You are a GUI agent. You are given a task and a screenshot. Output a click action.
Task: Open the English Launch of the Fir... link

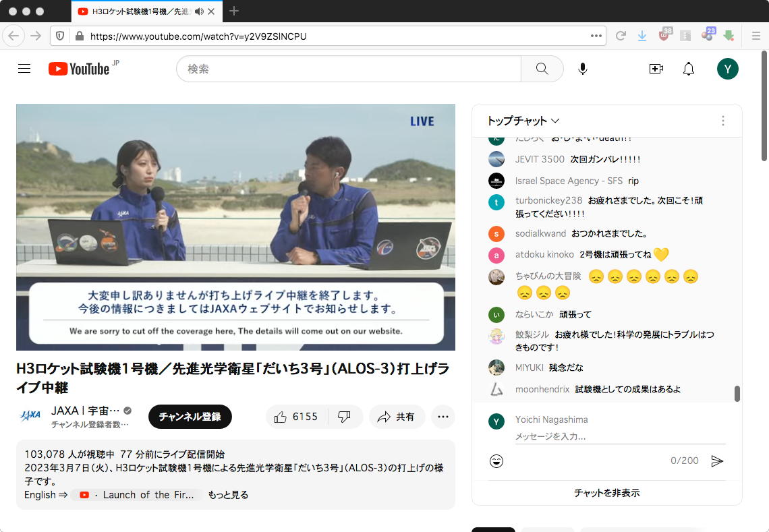pos(137,495)
